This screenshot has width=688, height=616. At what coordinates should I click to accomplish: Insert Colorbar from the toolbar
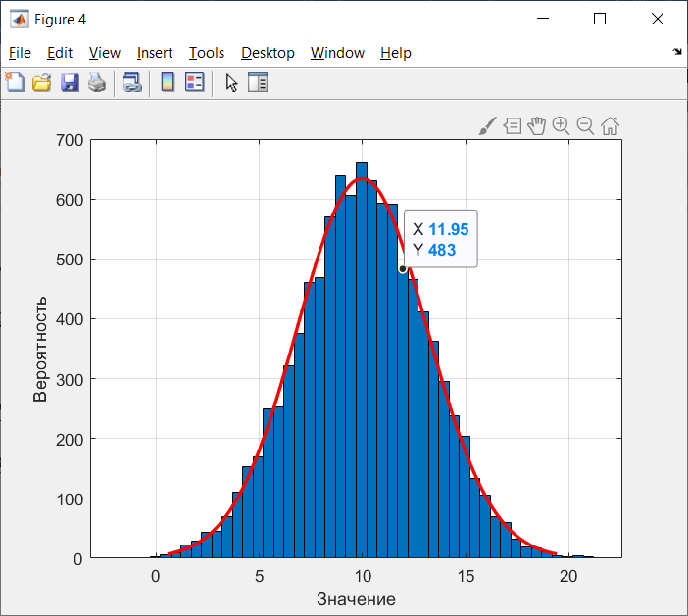(168, 82)
